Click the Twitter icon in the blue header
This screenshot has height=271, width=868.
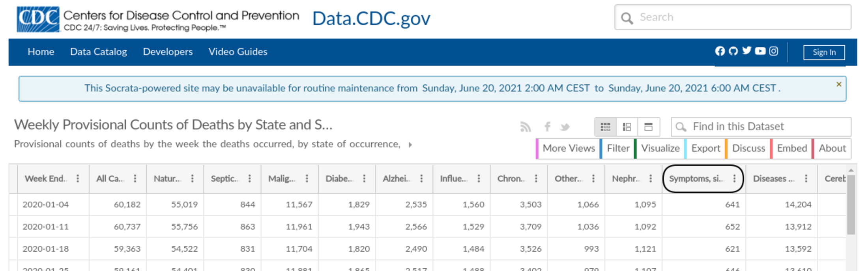(x=746, y=51)
